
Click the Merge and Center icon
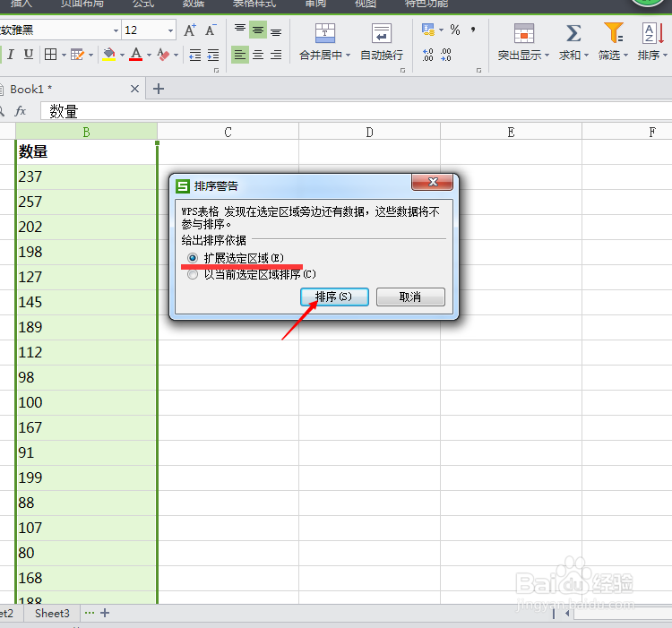325,33
